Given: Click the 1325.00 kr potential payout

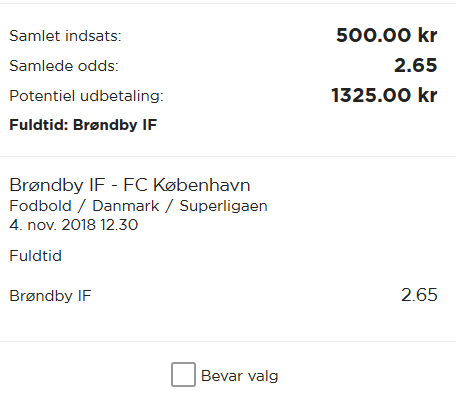Looking at the screenshot, I should 384,95.
